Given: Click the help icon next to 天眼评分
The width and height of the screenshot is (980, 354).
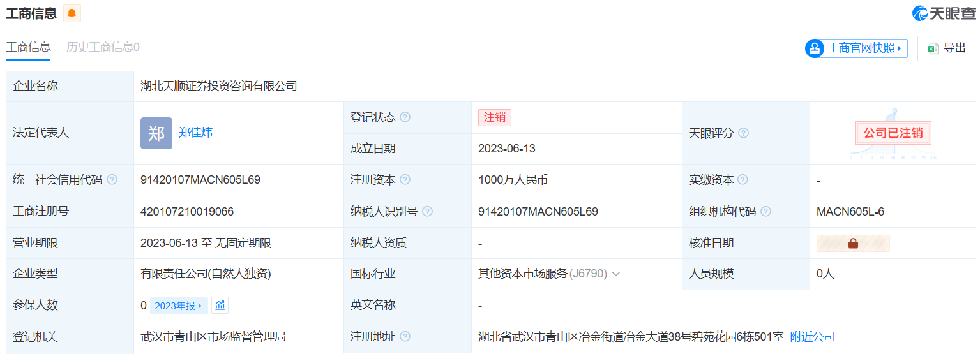Looking at the screenshot, I should coord(743,133).
